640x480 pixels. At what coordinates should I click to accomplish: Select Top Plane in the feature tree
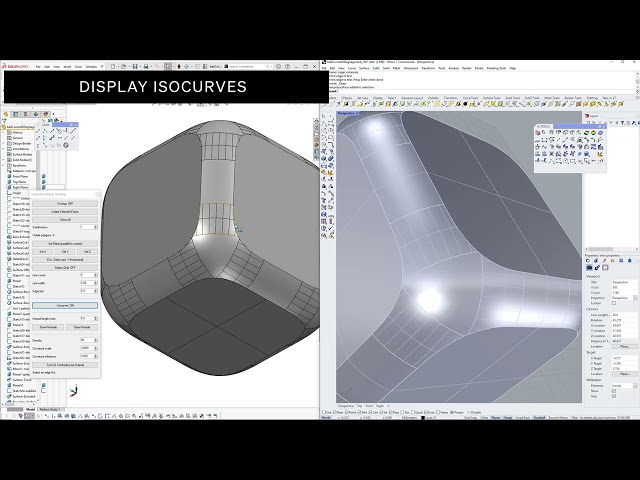pos(19,182)
